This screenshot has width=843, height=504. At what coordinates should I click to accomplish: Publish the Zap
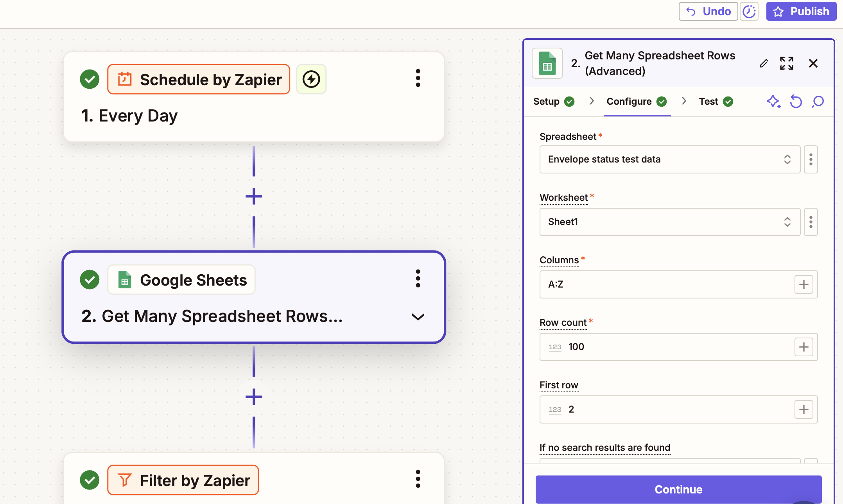pos(801,11)
